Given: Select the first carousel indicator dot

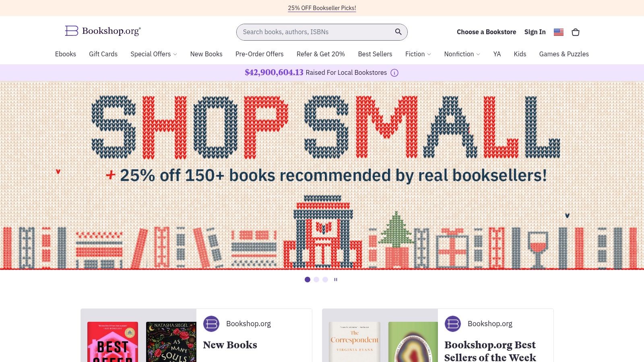Looking at the screenshot, I should click(308, 279).
